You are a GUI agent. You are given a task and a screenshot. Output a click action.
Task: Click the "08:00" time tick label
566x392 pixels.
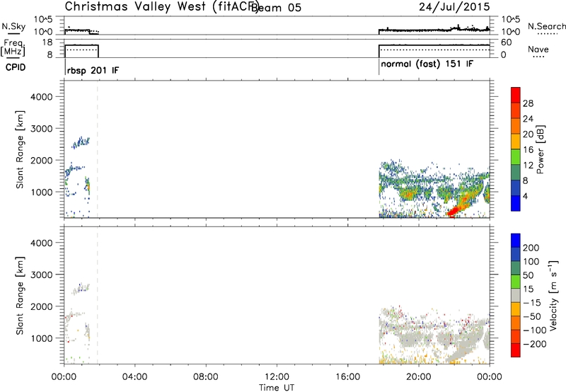(x=206, y=377)
